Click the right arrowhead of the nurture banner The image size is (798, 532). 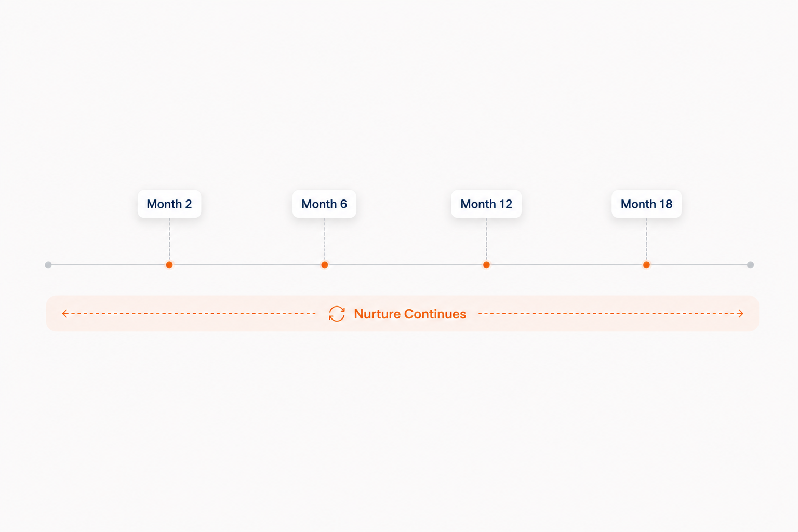[740, 313]
